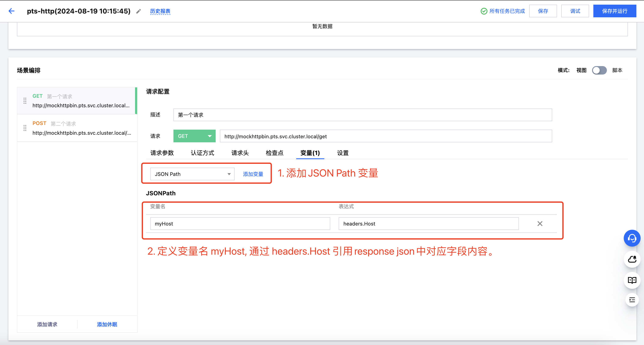Viewport: 644px width, 345px height.
Task: Grab drag handle of second POST request
Action: tap(25, 128)
